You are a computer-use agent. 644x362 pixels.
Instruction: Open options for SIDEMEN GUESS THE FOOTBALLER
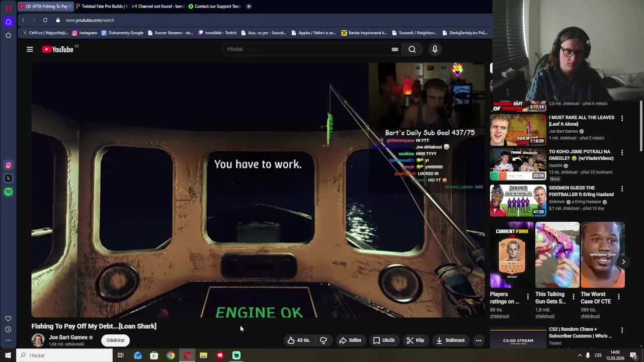tap(622, 189)
